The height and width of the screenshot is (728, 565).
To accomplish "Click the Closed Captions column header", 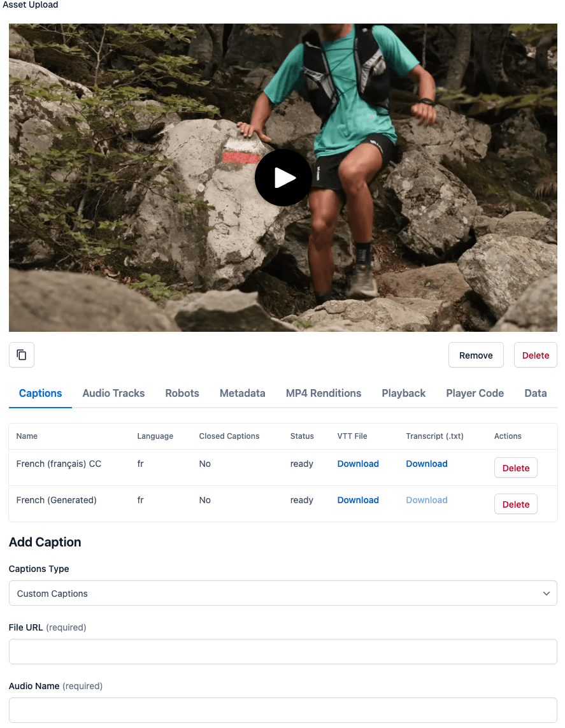I will pos(229,436).
